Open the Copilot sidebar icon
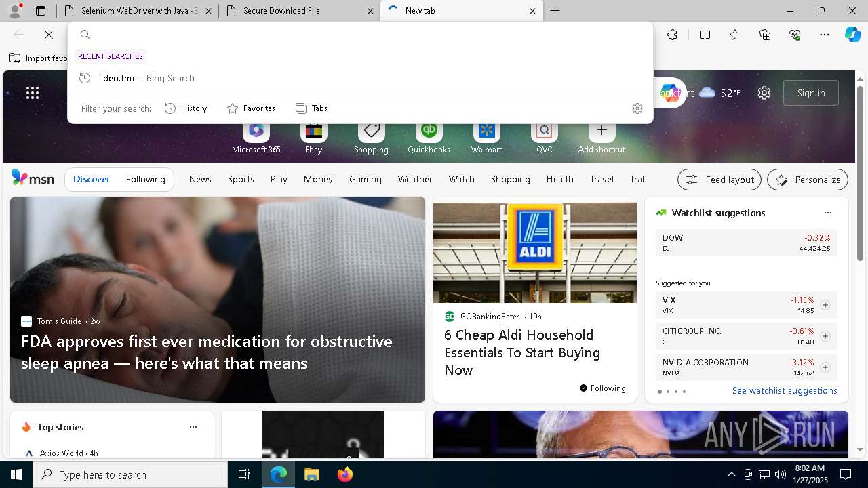 [852, 35]
